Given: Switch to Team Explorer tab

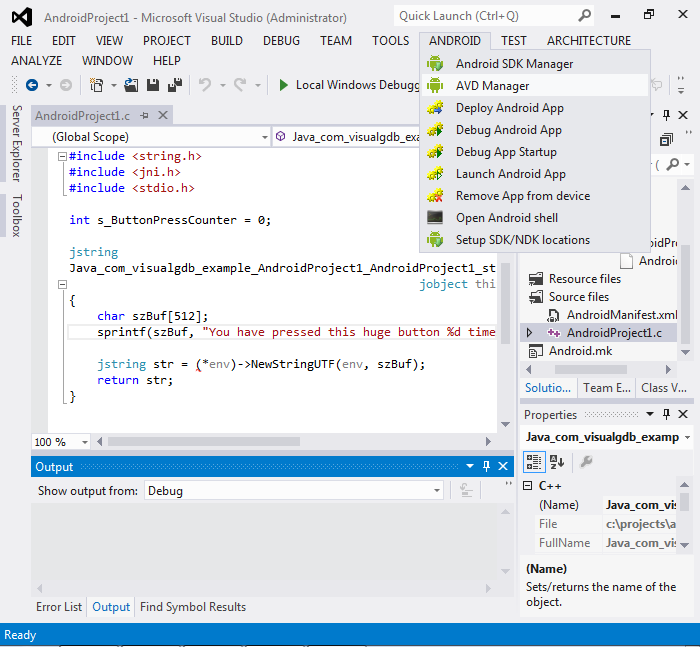Looking at the screenshot, I should [607, 388].
